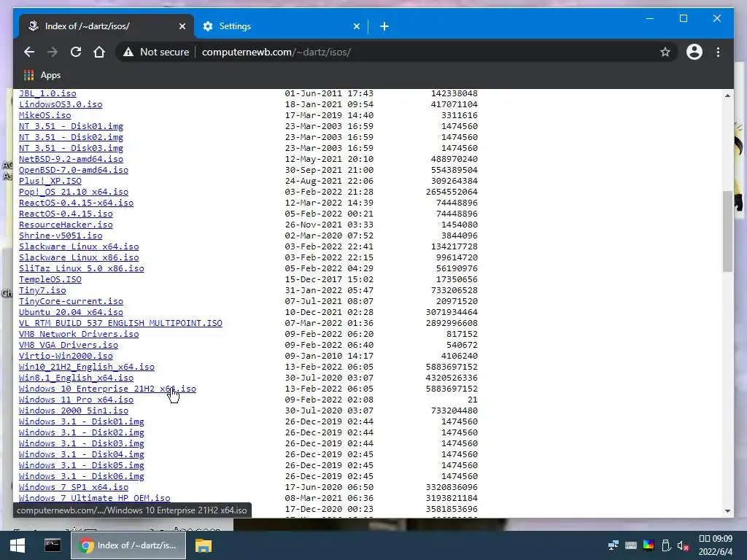Open the LindowsOS3.0.iso link
Viewport: 747px width, 560px height.
point(61,104)
